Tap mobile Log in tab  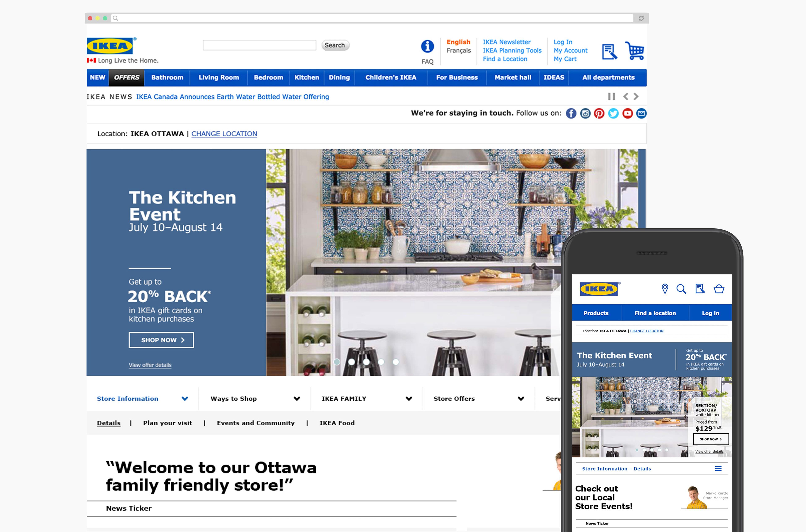click(x=711, y=313)
